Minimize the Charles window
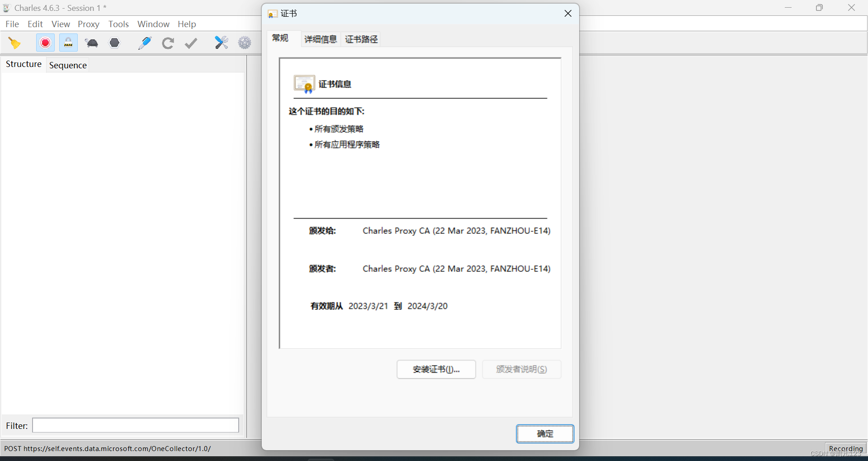The height and width of the screenshot is (461, 868). [x=788, y=8]
